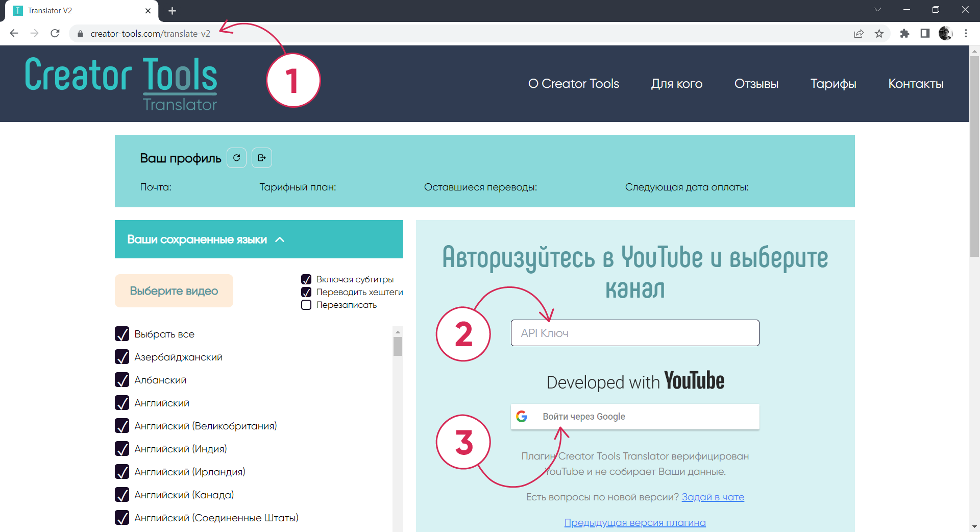Image resolution: width=980 pixels, height=532 pixels.
Task: Open the 'Отзывы' menu item
Action: (x=756, y=84)
